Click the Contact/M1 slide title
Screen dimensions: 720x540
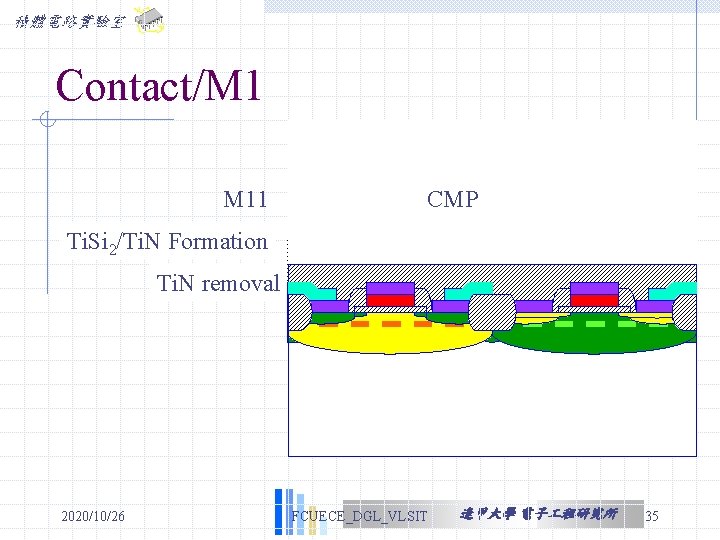[158, 85]
